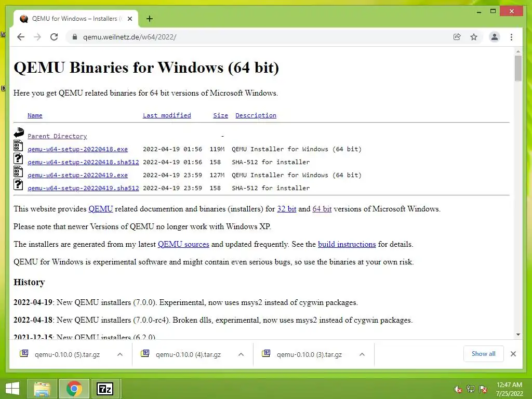Screen dimensions: 532x399
Task: Open Chrome's three-dot menu
Action: [511, 37]
